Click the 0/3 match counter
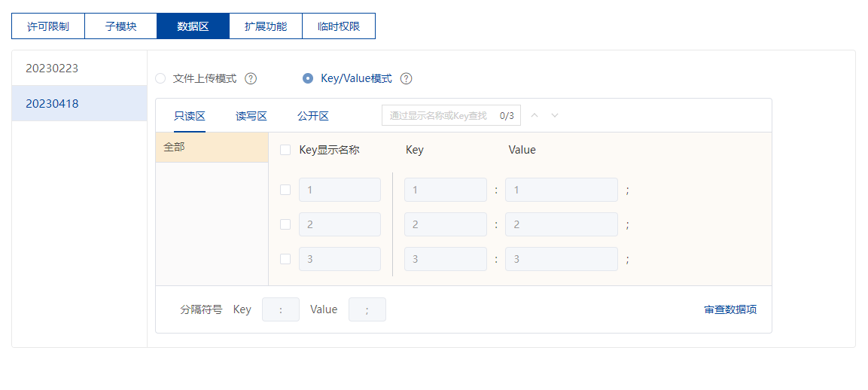Viewport: 868px width, 390px height. point(507,116)
